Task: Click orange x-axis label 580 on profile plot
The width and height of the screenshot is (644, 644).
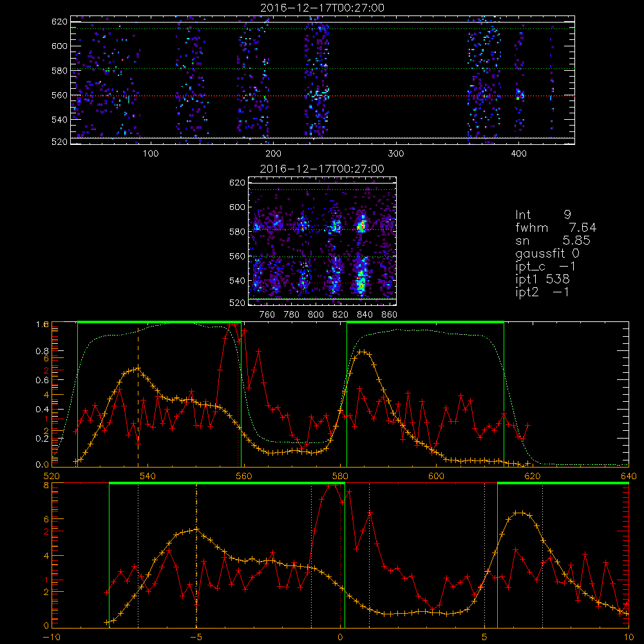Action: (340, 476)
